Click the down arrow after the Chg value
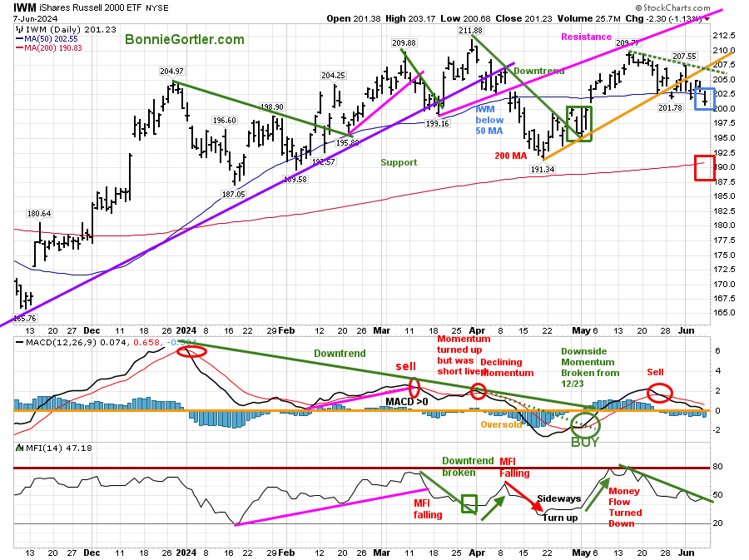Screen dimensions: 749x560 click(707, 19)
